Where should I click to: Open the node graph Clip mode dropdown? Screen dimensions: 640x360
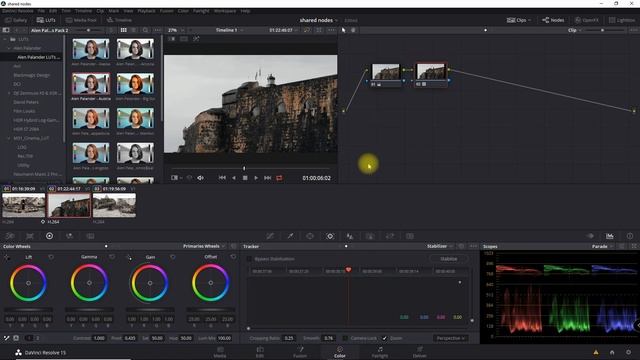(574, 30)
